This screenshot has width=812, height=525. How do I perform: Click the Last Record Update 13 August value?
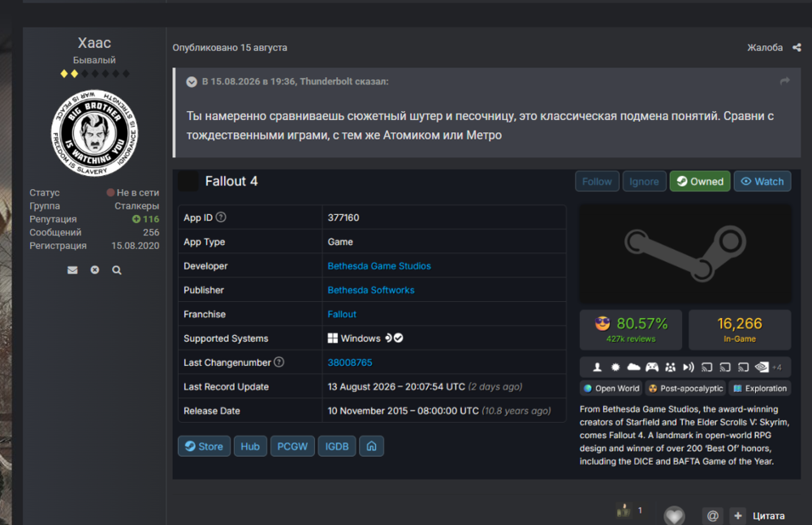(425, 387)
